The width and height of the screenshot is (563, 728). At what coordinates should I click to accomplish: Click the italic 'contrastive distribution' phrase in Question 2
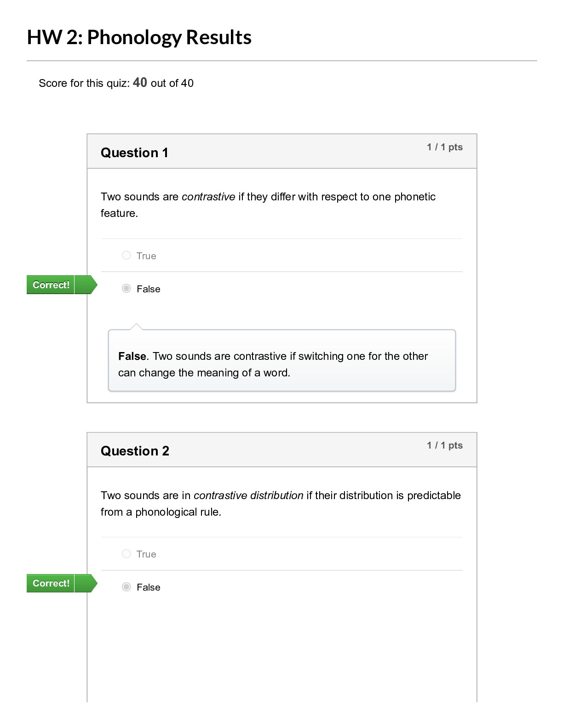tap(248, 495)
